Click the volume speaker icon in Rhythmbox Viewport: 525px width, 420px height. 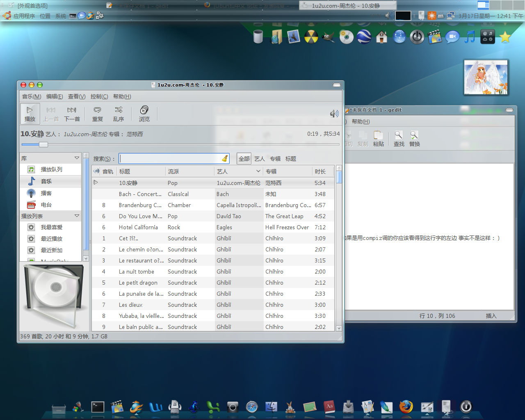coord(334,114)
